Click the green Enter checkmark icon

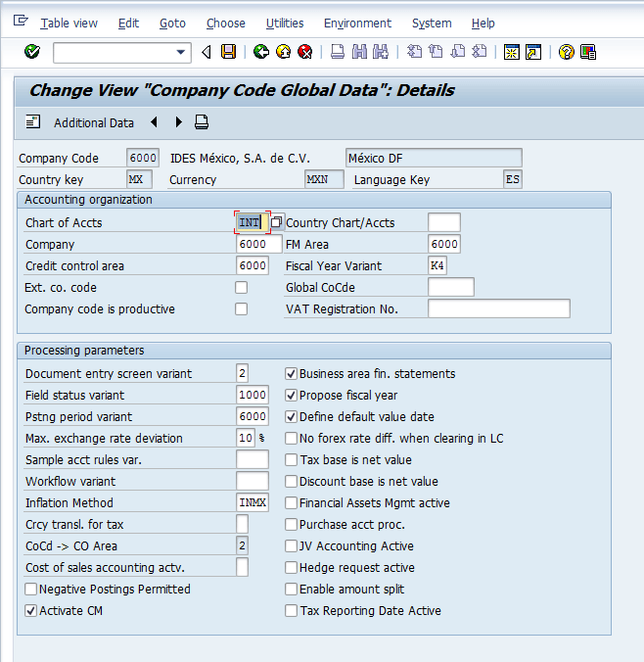[31, 52]
